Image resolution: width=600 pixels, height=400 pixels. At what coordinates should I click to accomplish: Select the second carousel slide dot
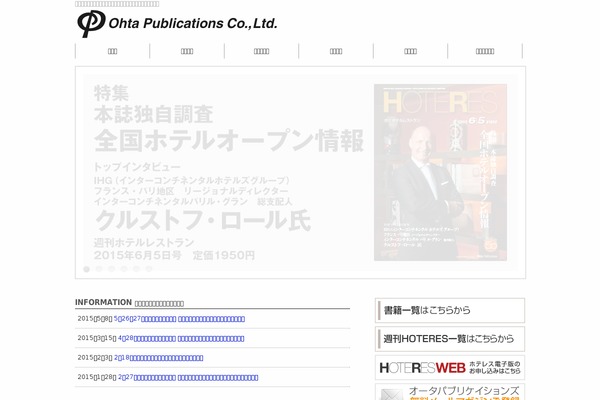pyautogui.click(x=99, y=269)
